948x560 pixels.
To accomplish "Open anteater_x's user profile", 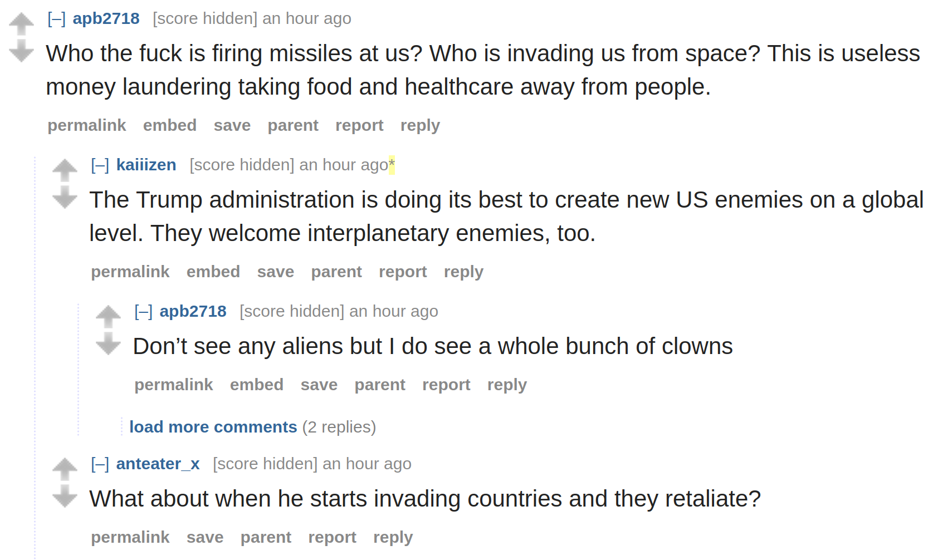I will click(x=158, y=464).
